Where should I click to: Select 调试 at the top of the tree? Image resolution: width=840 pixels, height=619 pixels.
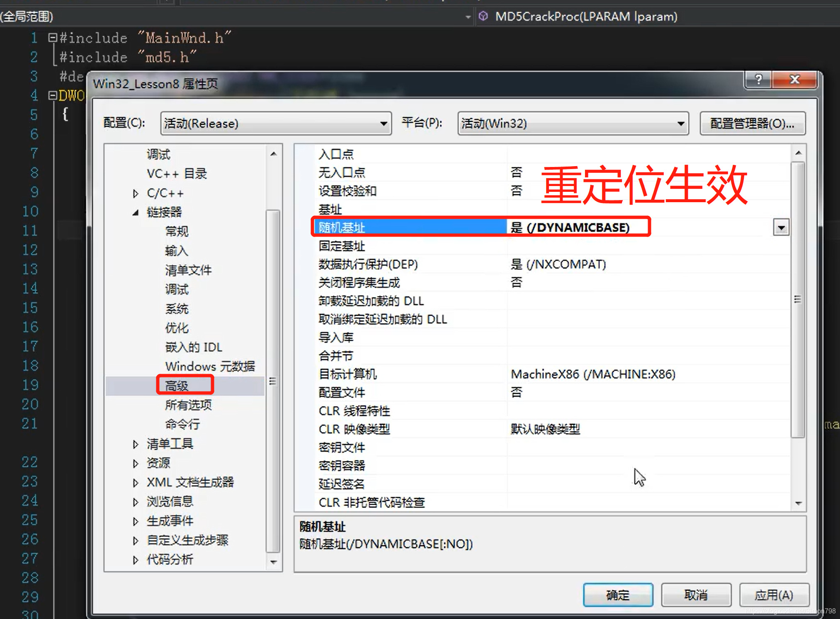point(158,155)
